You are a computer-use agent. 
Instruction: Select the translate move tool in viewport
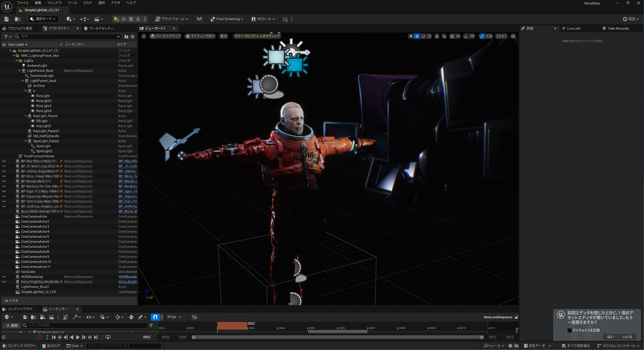(x=417, y=36)
